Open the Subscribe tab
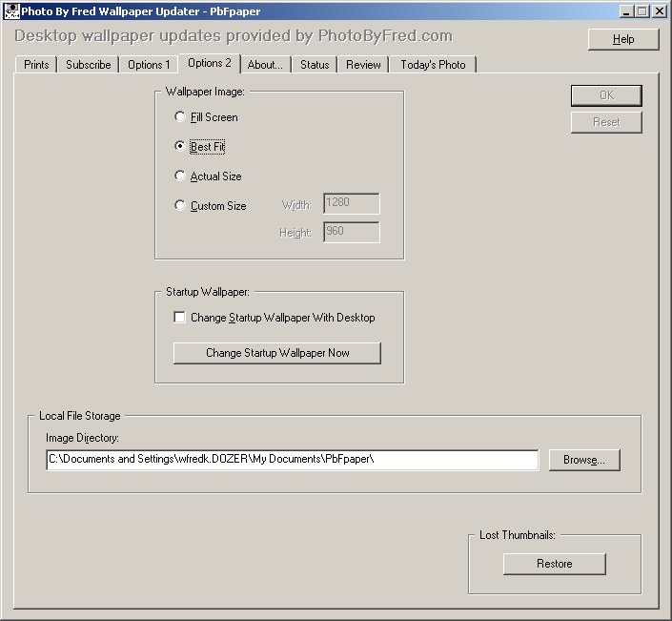 (89, 65)
